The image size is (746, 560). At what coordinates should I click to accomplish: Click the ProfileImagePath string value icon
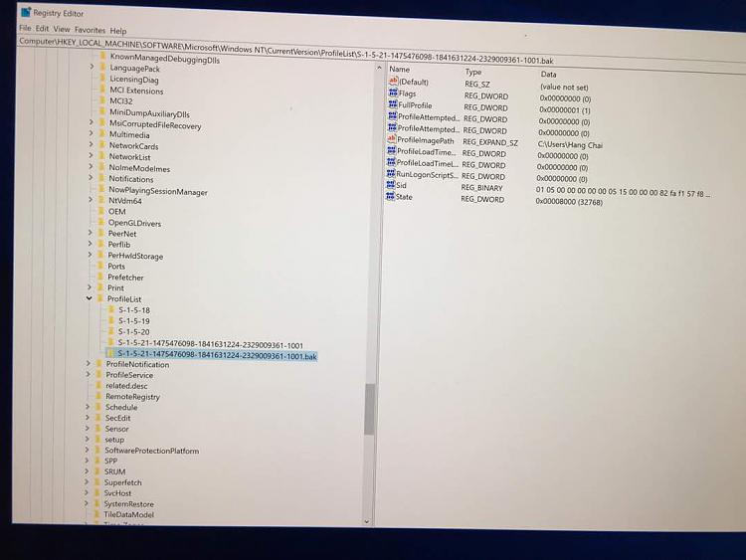[392, 139]
